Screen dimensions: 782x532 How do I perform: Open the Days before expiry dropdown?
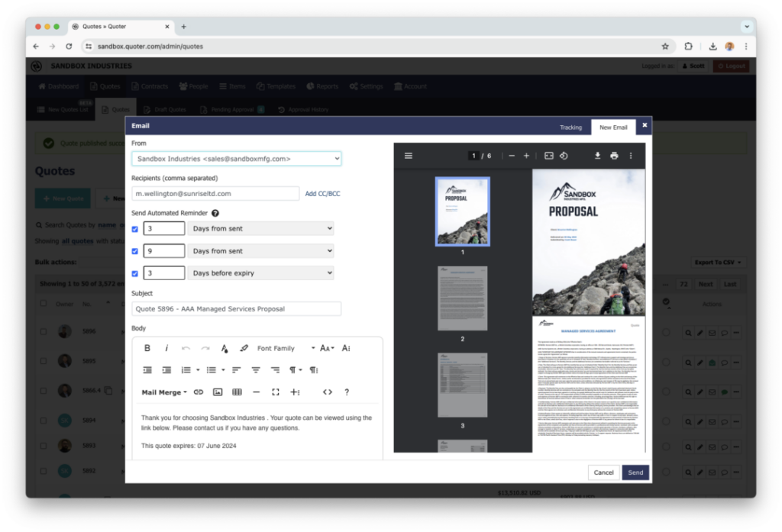point(261,272)
